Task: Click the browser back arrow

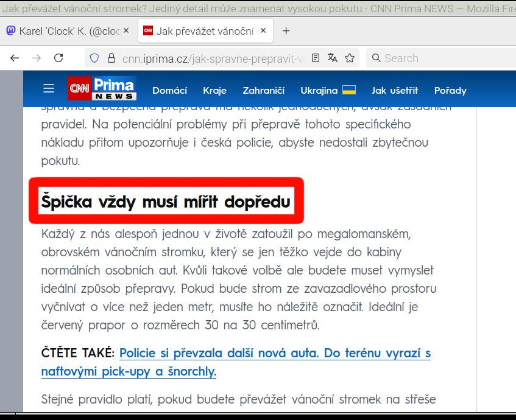Action: [x=15, y=58]
